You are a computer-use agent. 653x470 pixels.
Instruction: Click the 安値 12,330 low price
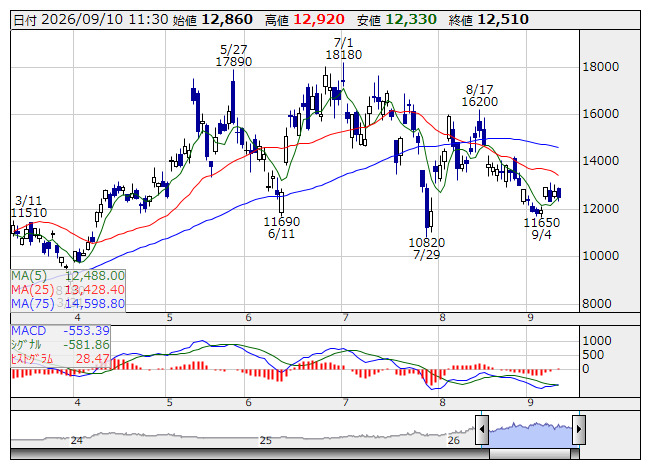pos(396,20)
